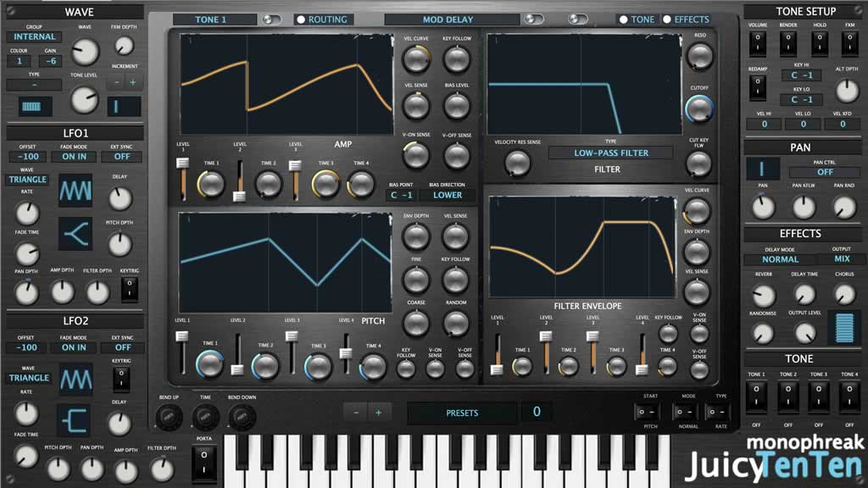Viewport: 868px width, 488px height.
Task: Select the Routing view
Action: tap(321, 19)
